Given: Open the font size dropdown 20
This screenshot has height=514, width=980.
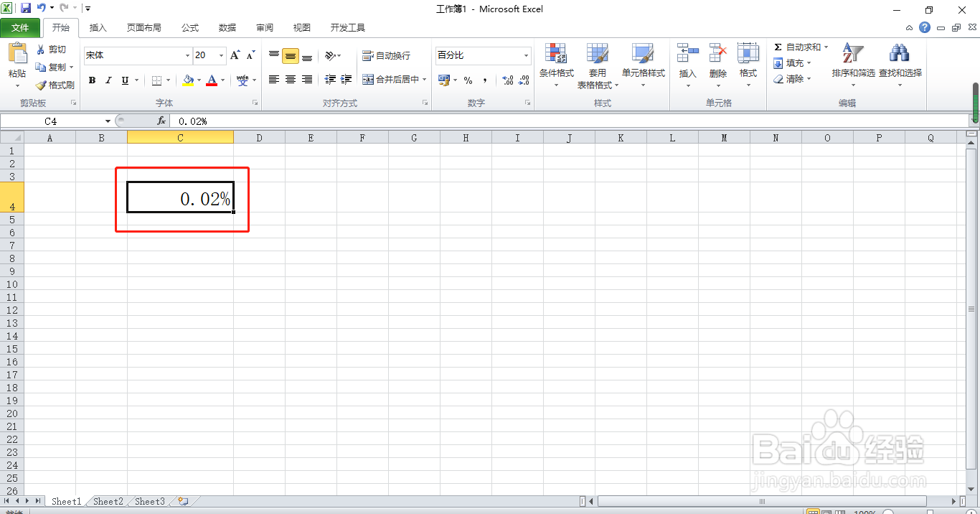Looking at the screenshot, I should [x=222, y=55].
